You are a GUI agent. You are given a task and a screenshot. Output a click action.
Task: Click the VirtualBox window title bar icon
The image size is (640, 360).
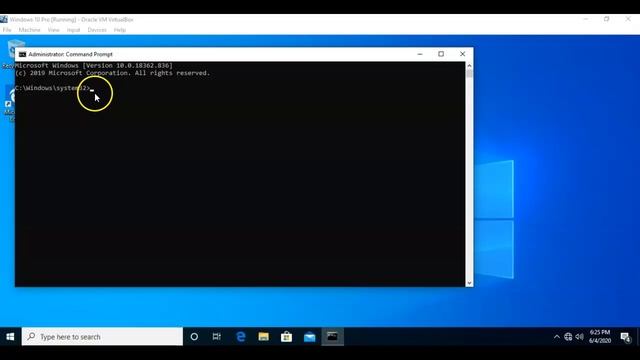tap(4, 19)
